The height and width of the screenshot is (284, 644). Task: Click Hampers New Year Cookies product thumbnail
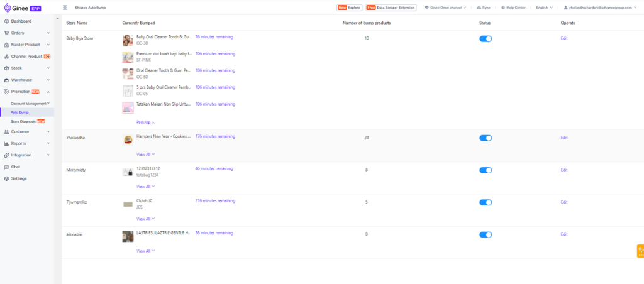pyautogui.click(x=128, y=139)
